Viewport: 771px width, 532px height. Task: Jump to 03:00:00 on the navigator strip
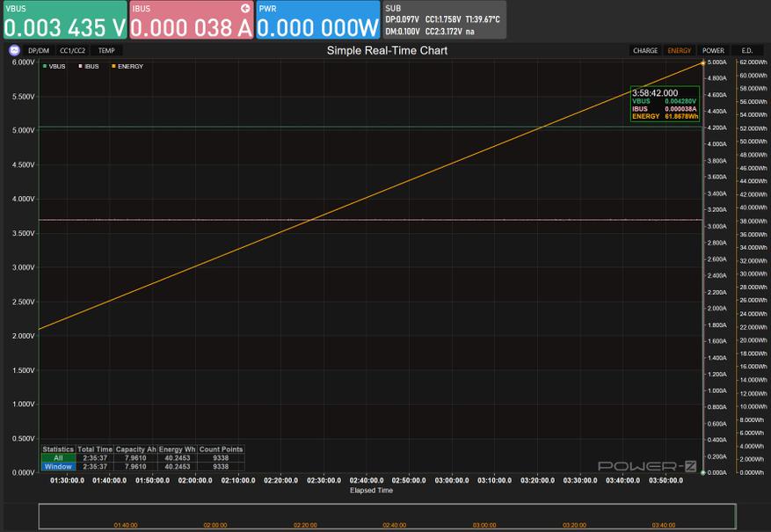click(484, 525)
